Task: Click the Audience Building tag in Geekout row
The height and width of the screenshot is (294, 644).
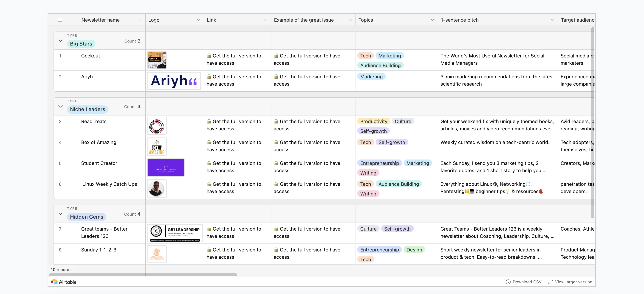Action: tap(380, 65)
